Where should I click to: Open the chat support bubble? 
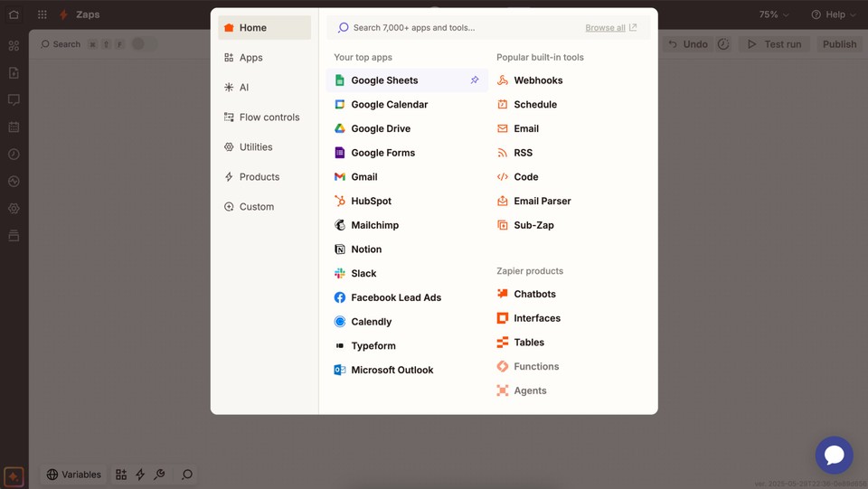coord(834,456)
